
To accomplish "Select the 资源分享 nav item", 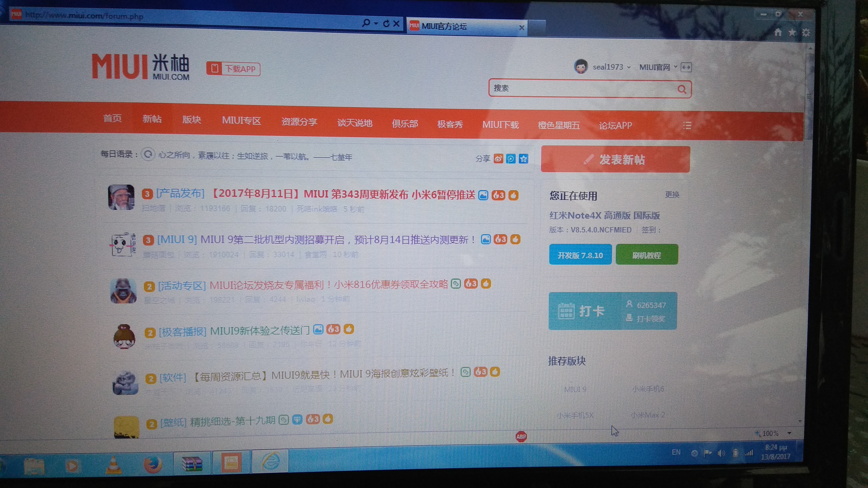I will (299, 122).
